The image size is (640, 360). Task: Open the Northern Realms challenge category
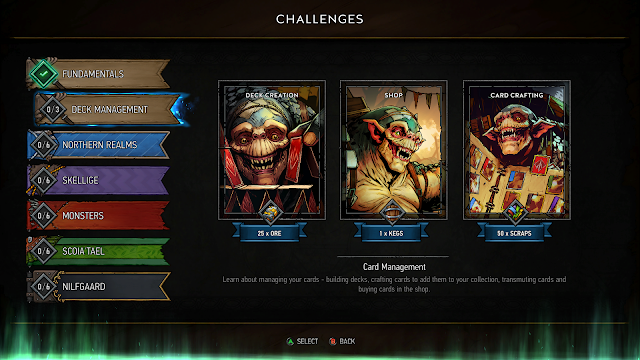pyautogui.click(x=98, y=145)
